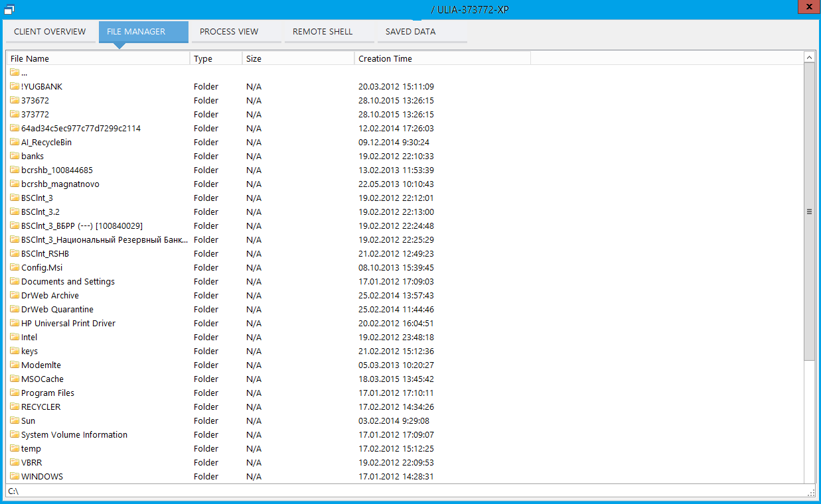Click the MSOCache folder icon
This screenshot has height=504, width=821.
click(15, 379)
